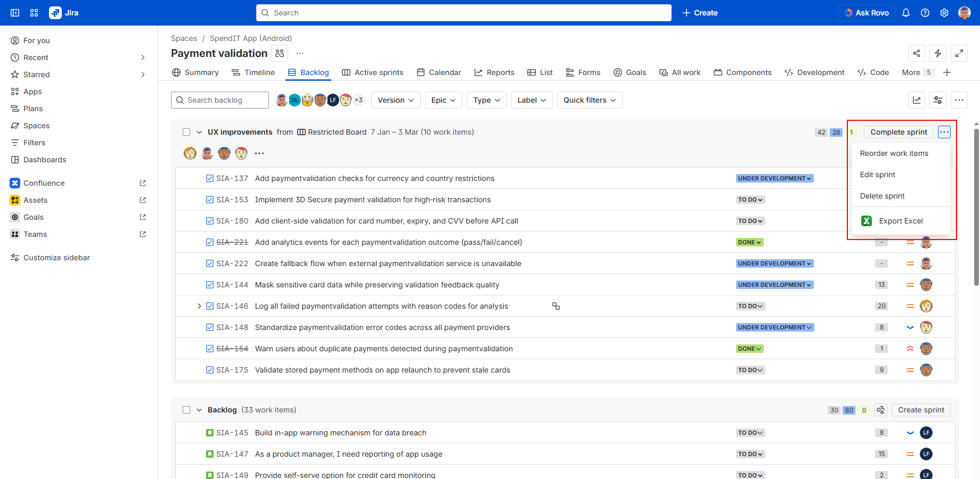Click the share icon near the title
The height and width of the screenshot is (479, 980).
(917, 53)
